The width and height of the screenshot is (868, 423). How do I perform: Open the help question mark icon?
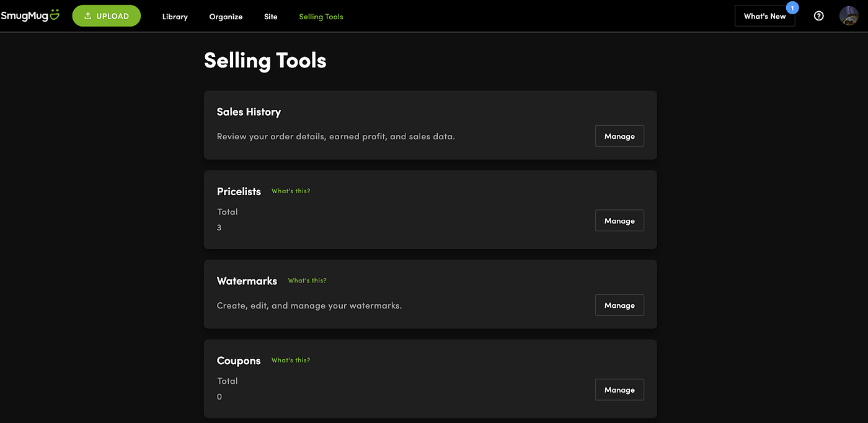[818, 16]
